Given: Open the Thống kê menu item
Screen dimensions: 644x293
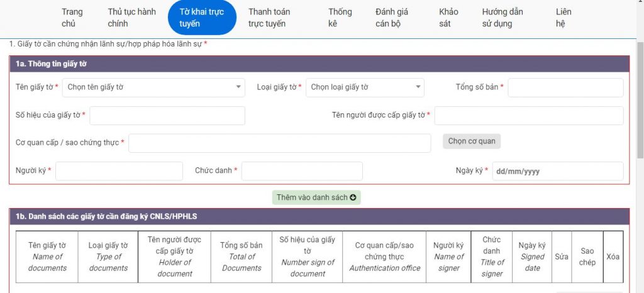Looking at the screenshot, I should point(340,18).
